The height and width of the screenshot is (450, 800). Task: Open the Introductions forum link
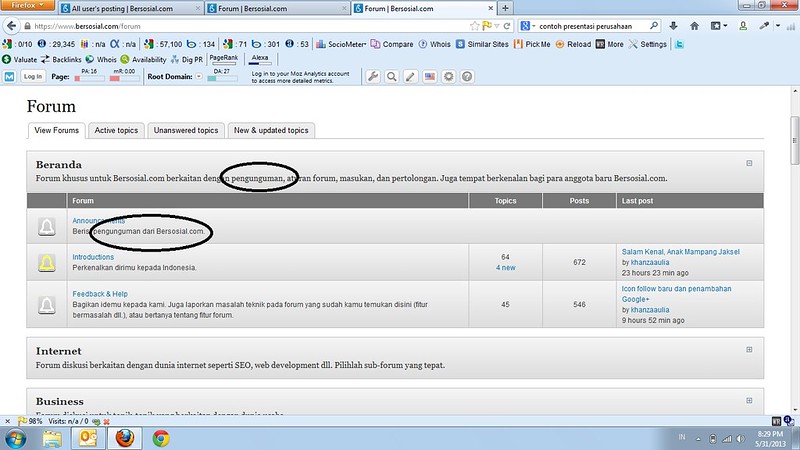[93, 257]
